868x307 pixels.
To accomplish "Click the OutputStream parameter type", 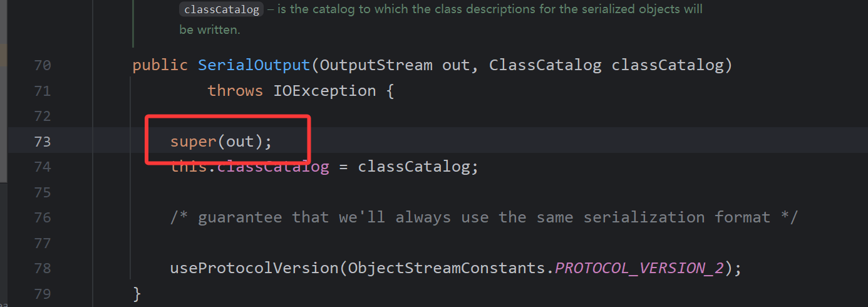I will (376, 65).
